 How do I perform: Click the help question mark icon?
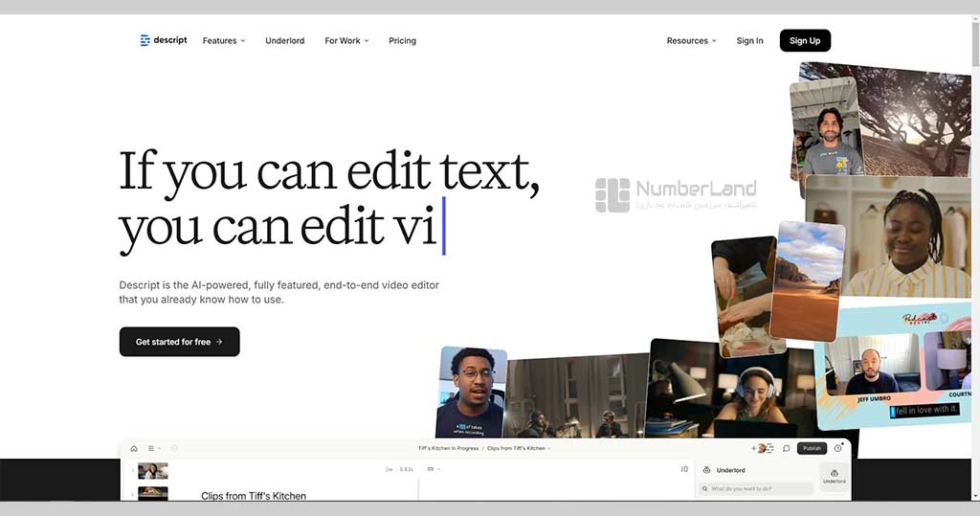click(838, 448)
